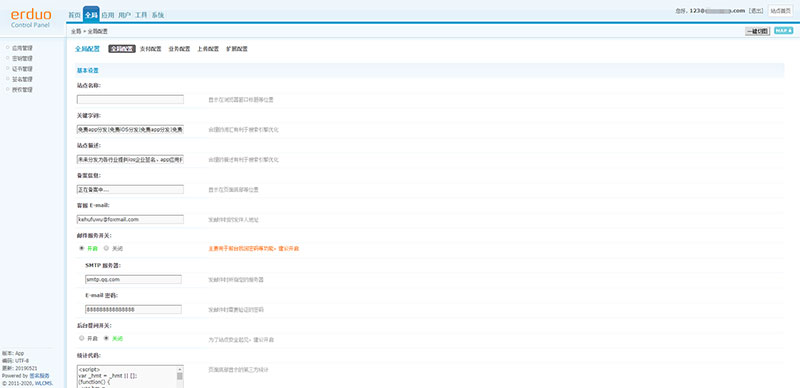Click the 一键切图 button

coord(757,31)
